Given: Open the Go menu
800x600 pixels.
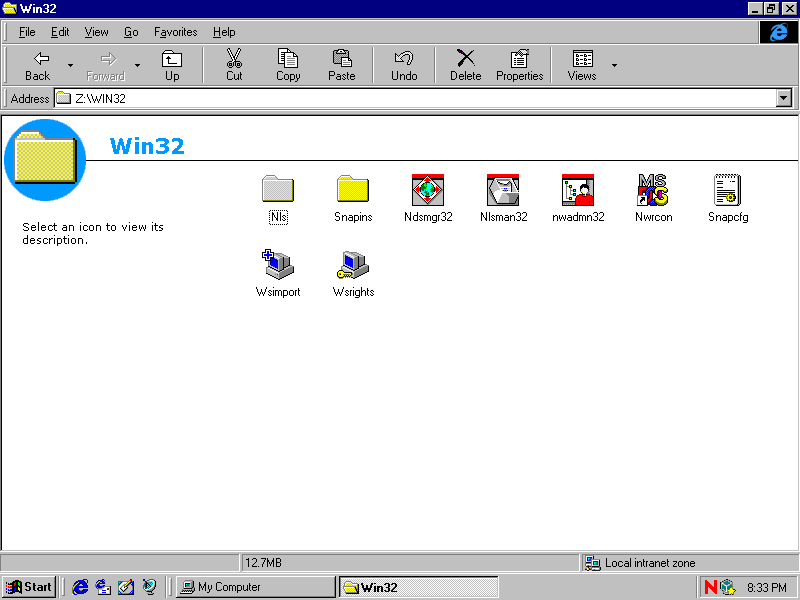Looking at the screenshot, I should [131, 32].
